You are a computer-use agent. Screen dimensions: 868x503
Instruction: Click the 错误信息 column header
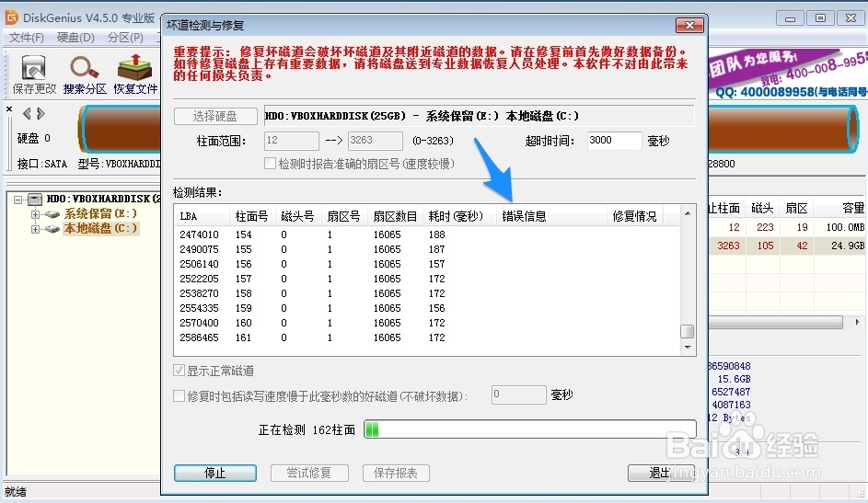click(x=551, y=216)
